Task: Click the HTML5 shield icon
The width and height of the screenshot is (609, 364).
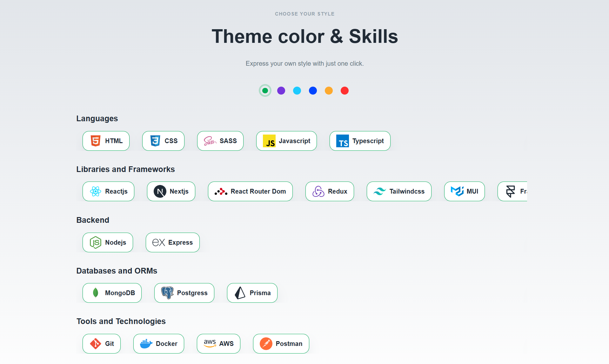Action: click(95, 141)
